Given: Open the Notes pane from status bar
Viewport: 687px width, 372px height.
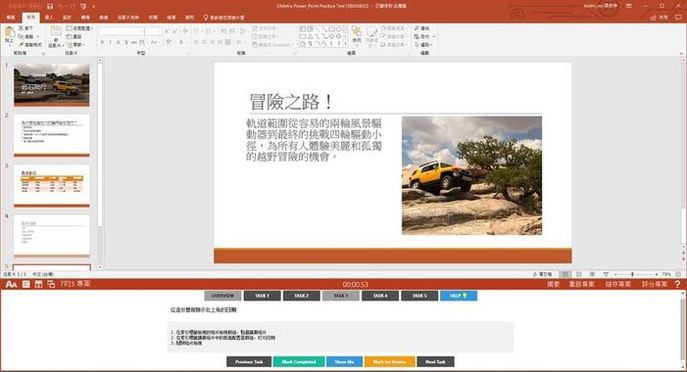Looking at the screenshot, I should pyautogui.click(x=542, y=274).
